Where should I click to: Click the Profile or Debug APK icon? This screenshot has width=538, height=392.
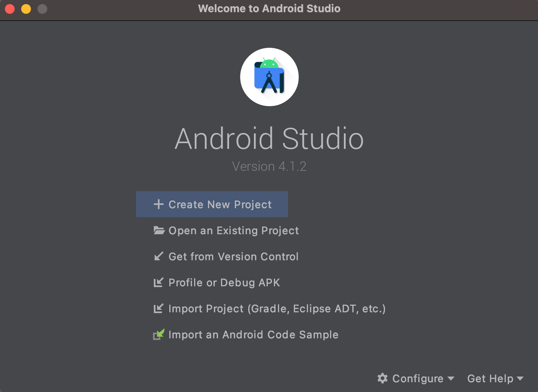click(x=158, y=283)
